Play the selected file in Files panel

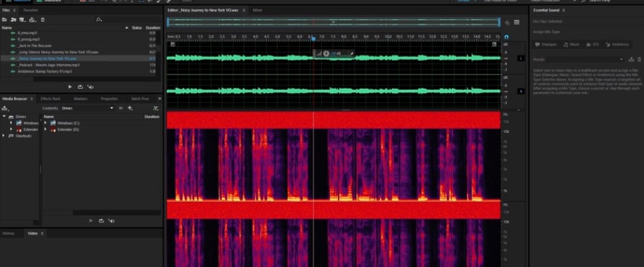pos(70,87)
